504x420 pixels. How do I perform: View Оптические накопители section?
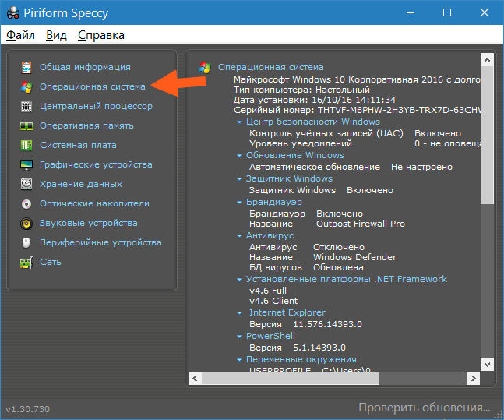coord(94,204)
